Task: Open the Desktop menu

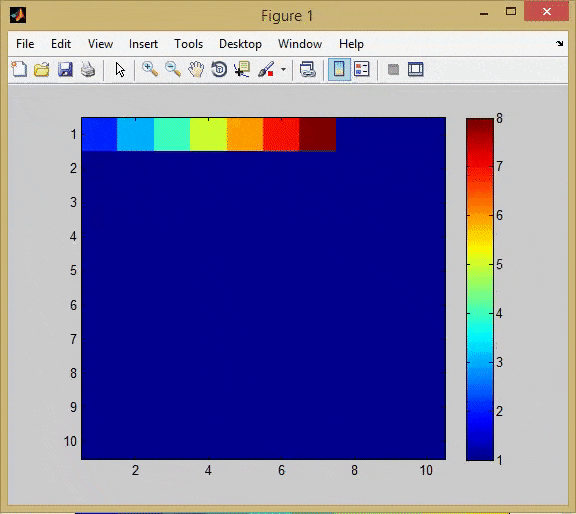Action: point(240,44)
